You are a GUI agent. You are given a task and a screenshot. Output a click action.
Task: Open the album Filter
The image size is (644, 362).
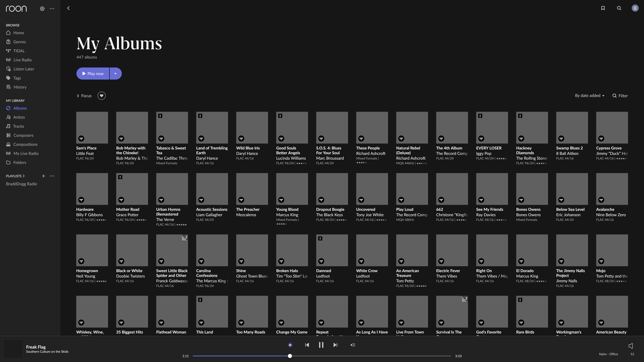(x=620, y=96)
